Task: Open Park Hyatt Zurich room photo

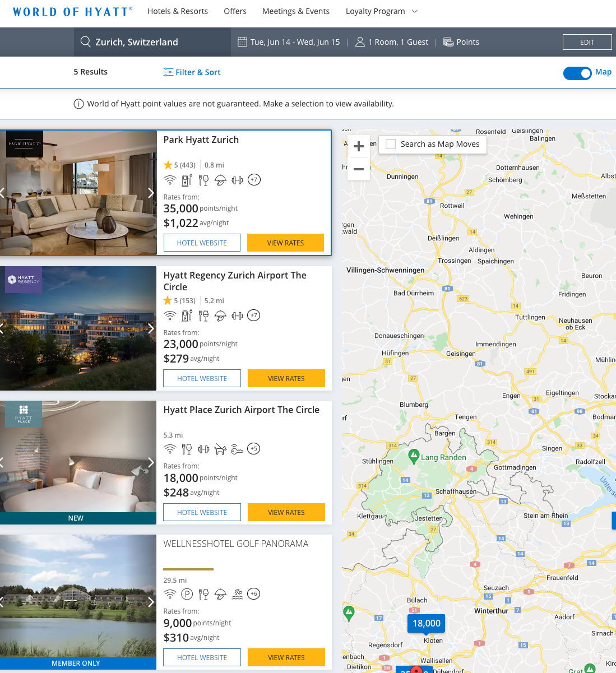Action: [x=78, y=193]
